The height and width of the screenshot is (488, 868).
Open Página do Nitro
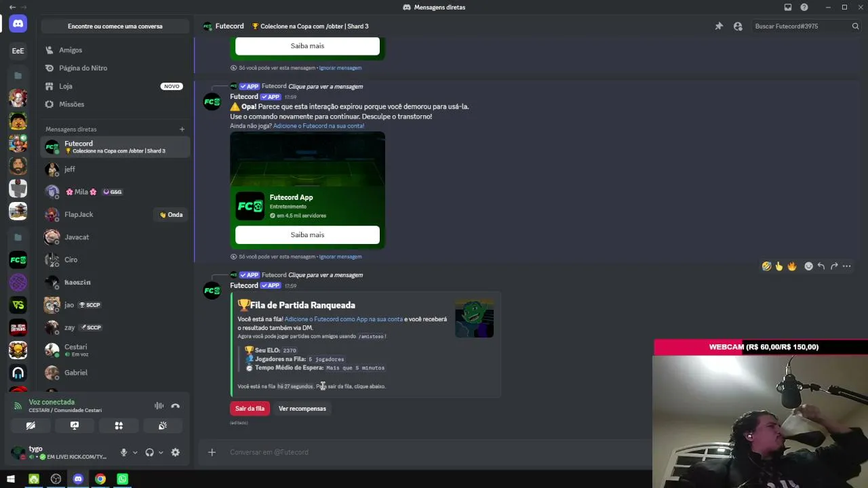[x=115, y=68]
